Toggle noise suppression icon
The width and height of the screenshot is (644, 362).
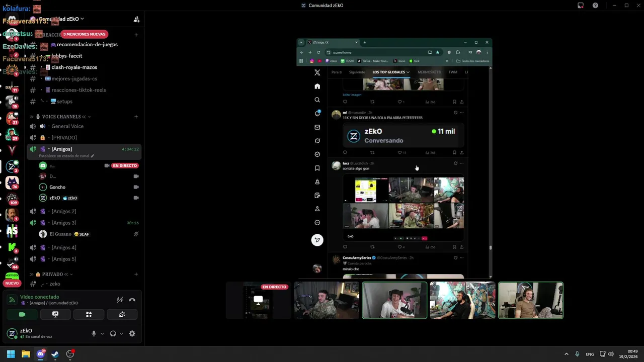[120, 300]
